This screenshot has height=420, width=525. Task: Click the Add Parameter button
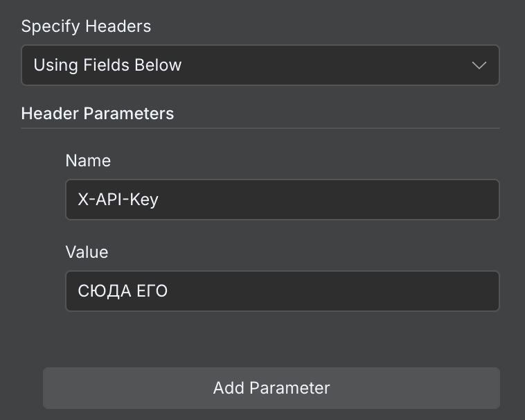(271, 387)
